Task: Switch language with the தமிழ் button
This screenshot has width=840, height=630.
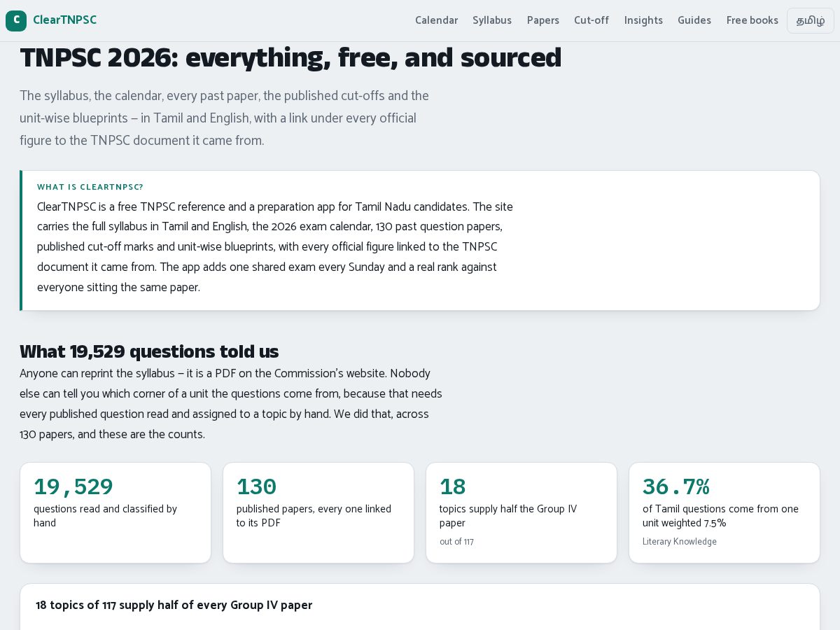Action: (811, 20)
